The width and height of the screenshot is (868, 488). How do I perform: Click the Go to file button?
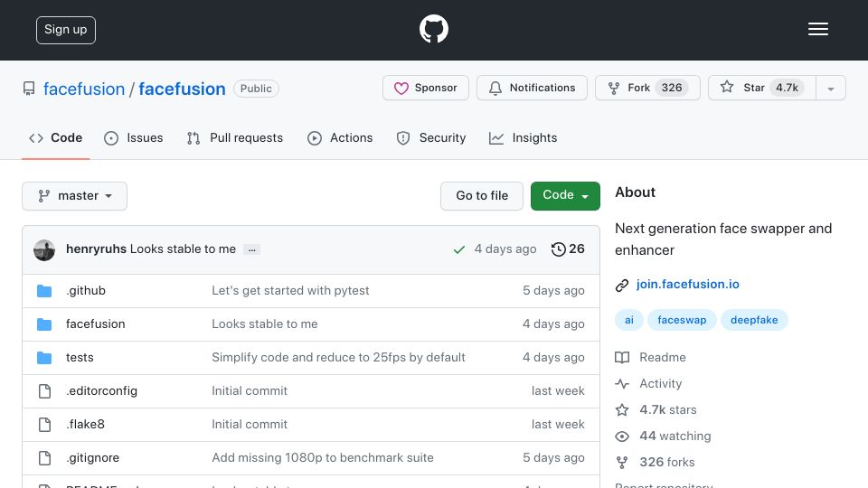[x=482, y=196]
